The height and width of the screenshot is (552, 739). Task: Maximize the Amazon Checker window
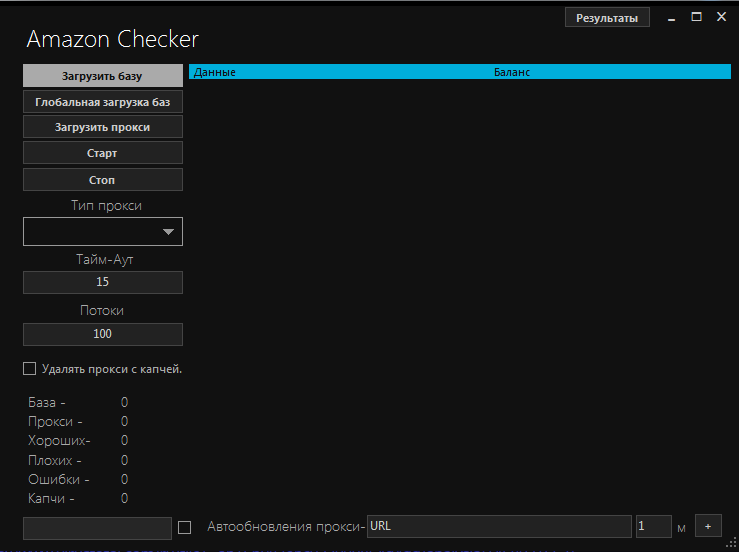(x=696, y=17)
